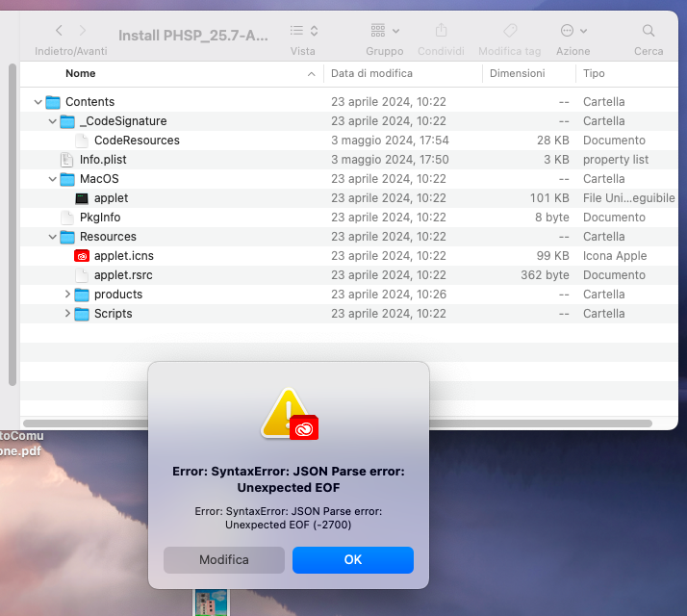Click the Modifica button in error dialog
Viewport: 687px width, 616px height.
pyautogui.click(x=224, y=560)
